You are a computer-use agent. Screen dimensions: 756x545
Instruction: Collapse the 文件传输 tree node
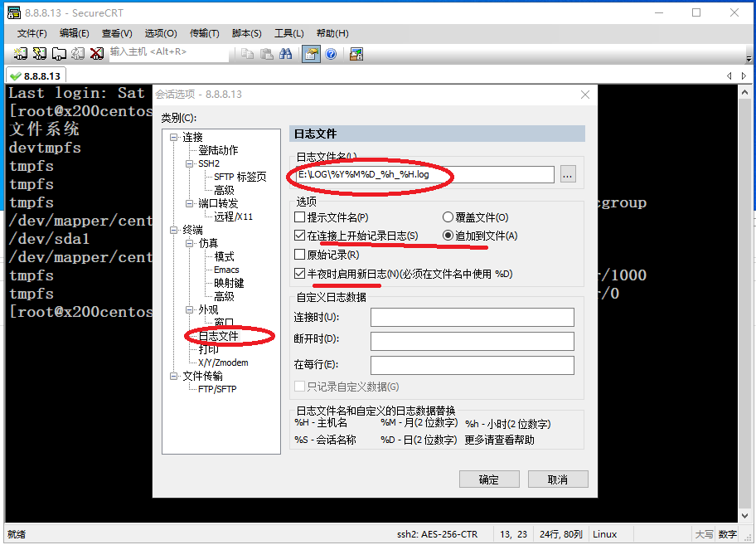173,376
